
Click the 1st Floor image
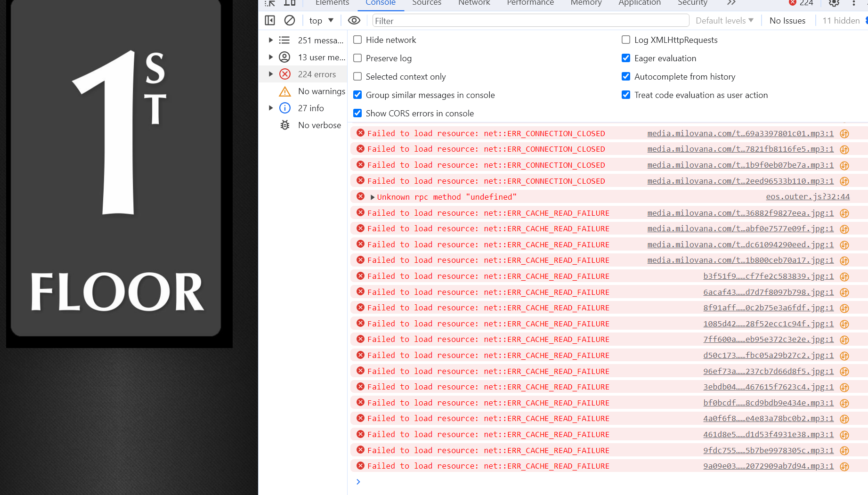(x=119, y=174)
